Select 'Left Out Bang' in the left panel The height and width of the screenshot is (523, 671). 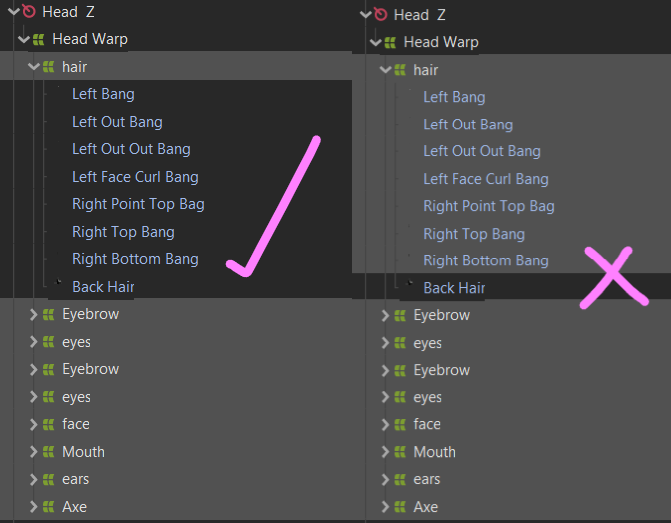[117, 122]
